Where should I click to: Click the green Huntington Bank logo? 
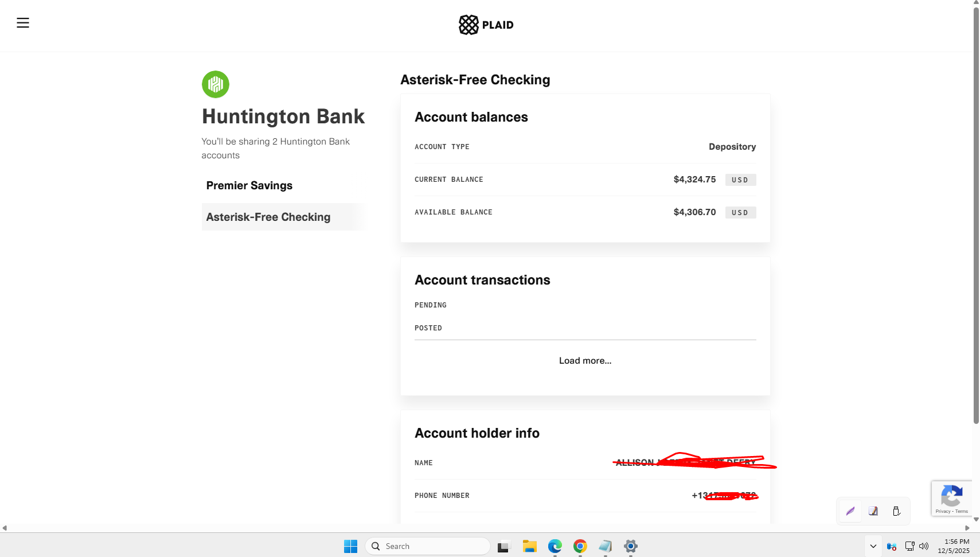216,84
